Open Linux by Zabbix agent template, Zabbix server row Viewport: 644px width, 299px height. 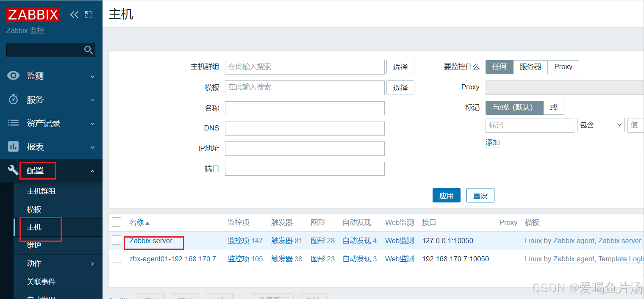pyautogui.click(x=560, y=241)
